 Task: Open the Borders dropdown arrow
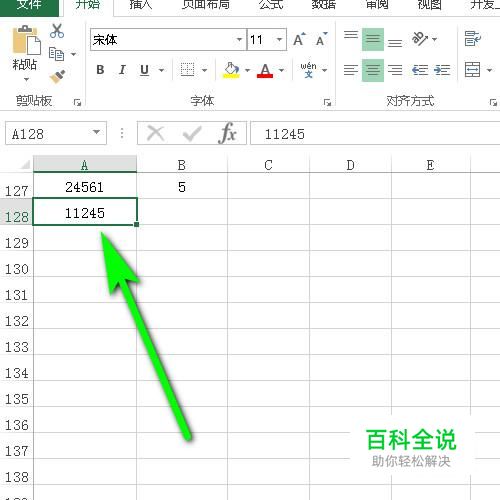tap(204, 70)
